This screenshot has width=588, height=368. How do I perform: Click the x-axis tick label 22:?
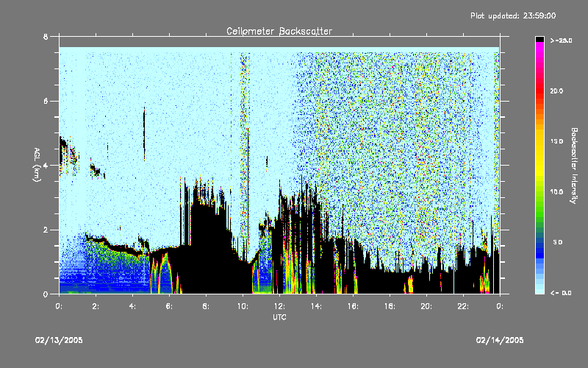point(463,306)
